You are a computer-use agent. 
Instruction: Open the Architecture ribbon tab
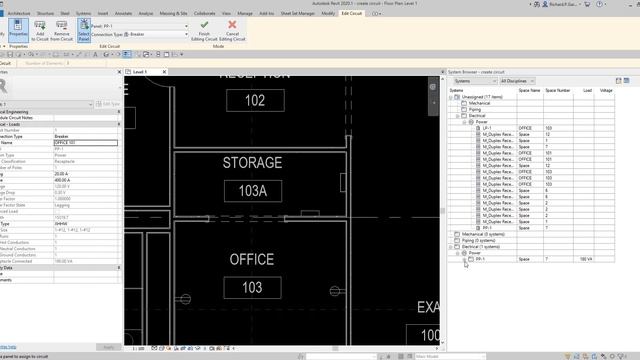coord(19,13)
